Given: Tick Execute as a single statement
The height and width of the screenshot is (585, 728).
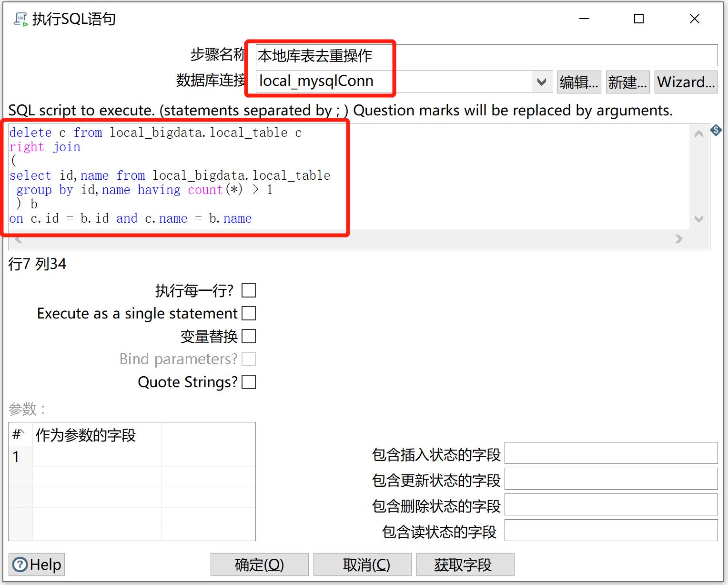Looking at the screenshot, I should coord(249,313).
